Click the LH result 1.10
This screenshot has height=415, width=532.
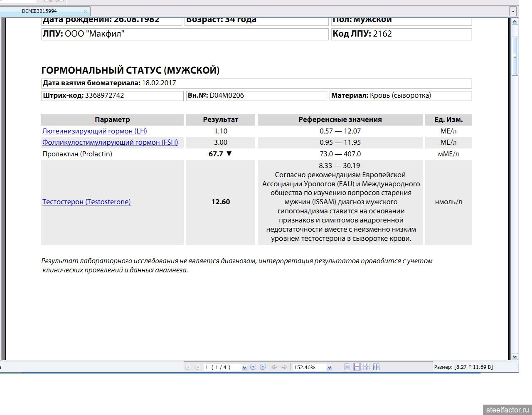click(220, 131)
